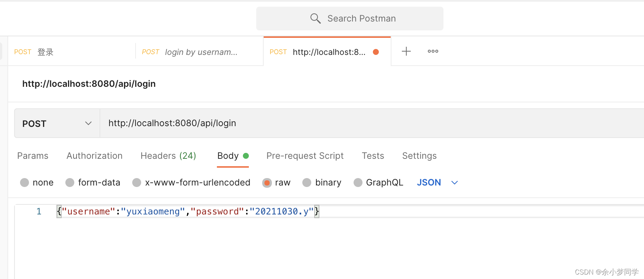Open the tab options ellipsis menu
Image resolution: width=644 pixels, height=279 pixels.
tap(433, 51)
